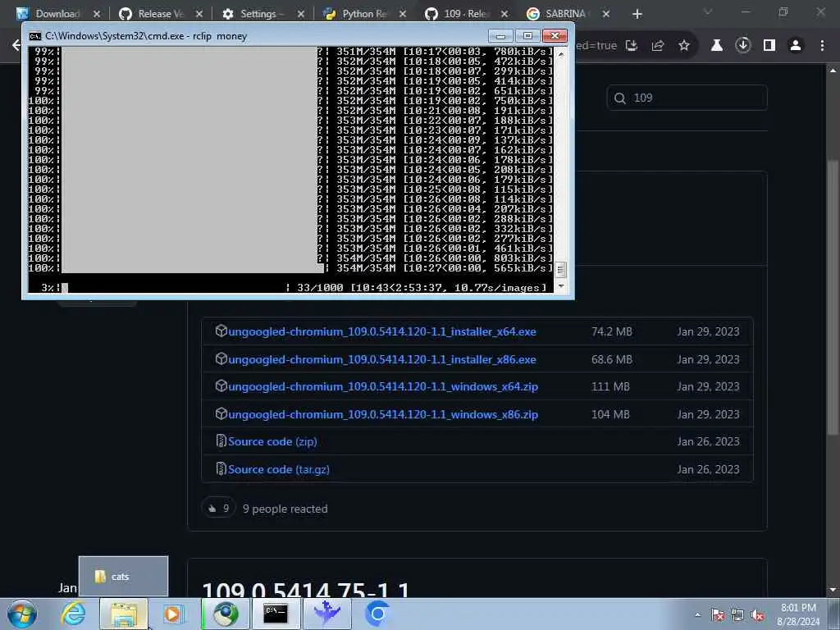Image resolution: width=840 pixels, height=630 pixels.
Task: Open the 9 people reacted text
Action: tap(285, 509)
